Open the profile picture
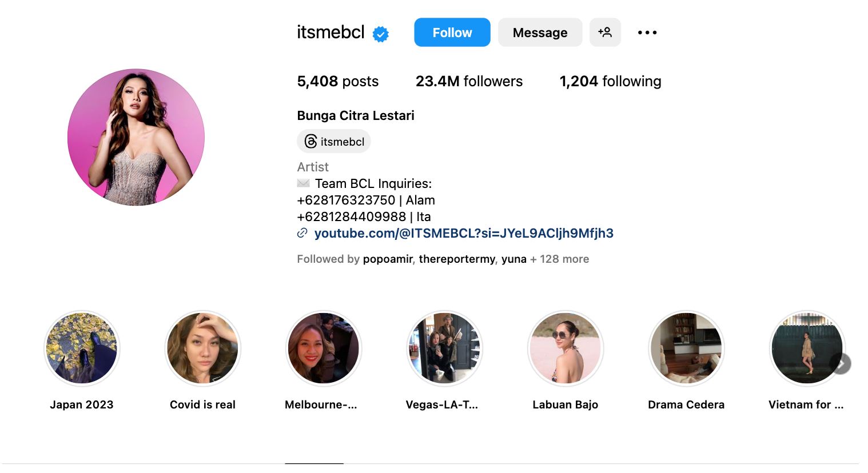 tap(136, 137)
